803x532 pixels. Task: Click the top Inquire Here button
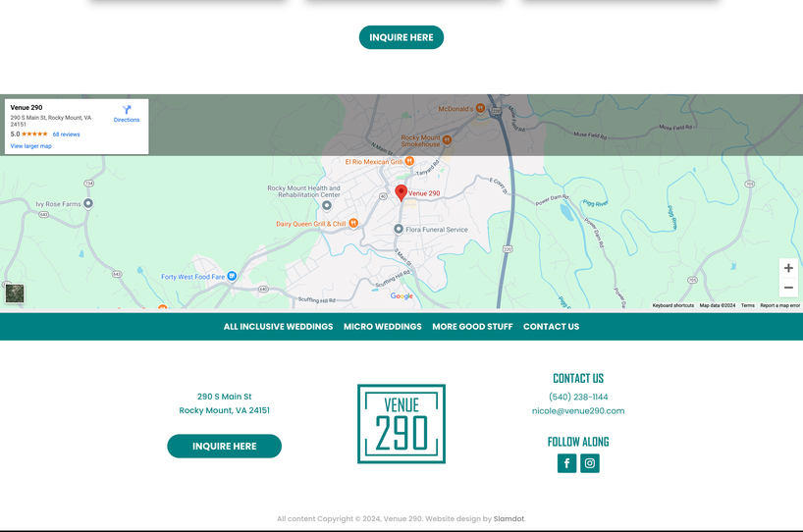click(x=401, y=37)
